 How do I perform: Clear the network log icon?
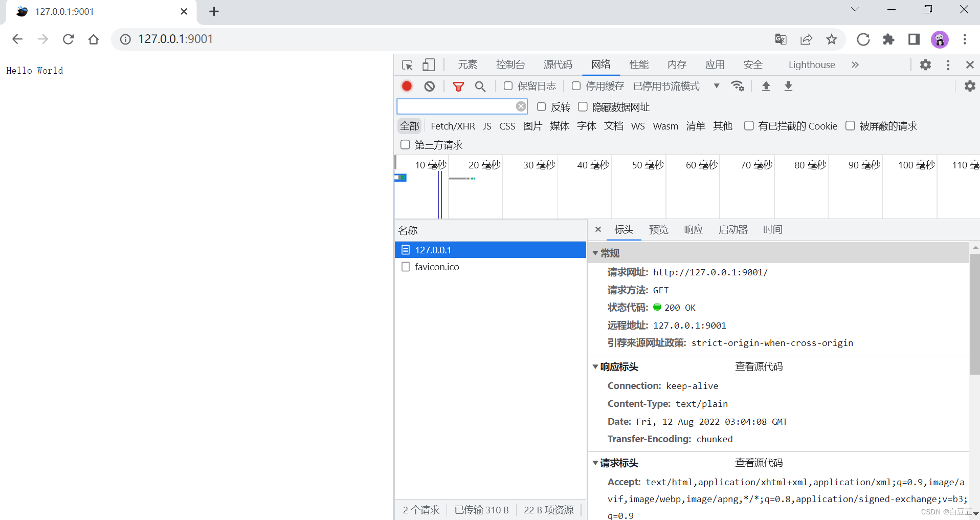(430, 86)
